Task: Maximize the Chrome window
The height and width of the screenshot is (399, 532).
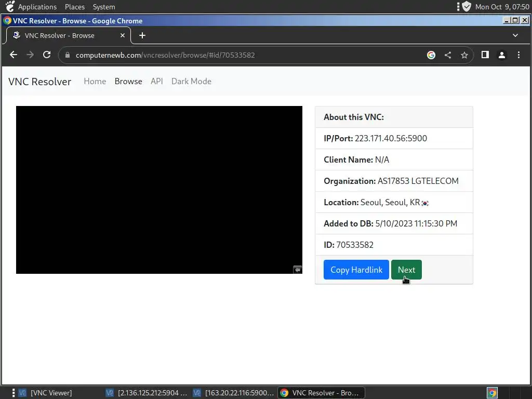Action: 515,20
